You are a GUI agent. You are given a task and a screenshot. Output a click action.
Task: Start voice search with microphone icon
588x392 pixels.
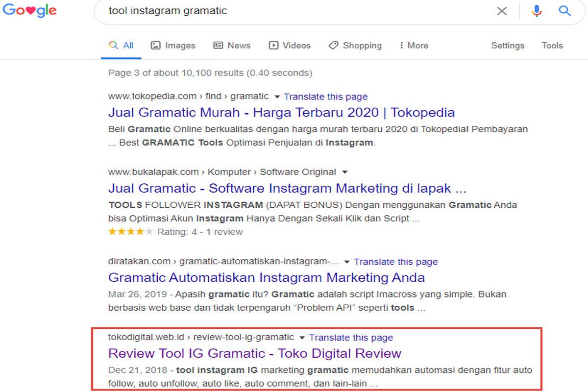[x=537, y=11]
